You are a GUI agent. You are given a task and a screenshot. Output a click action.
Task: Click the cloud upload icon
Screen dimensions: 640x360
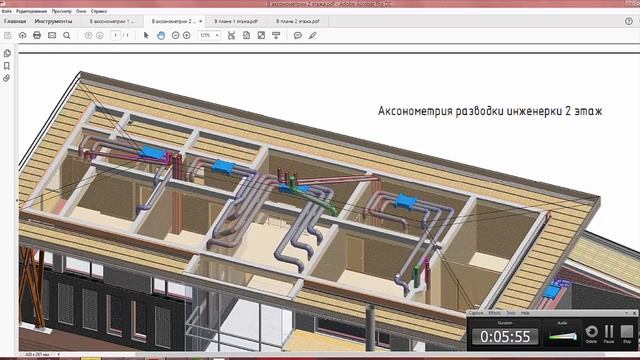point(22,36)
